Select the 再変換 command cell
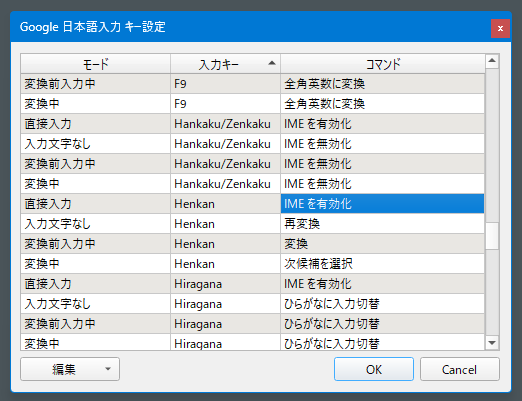This screenshot has width=522, height=401. (x=382, y=224)
